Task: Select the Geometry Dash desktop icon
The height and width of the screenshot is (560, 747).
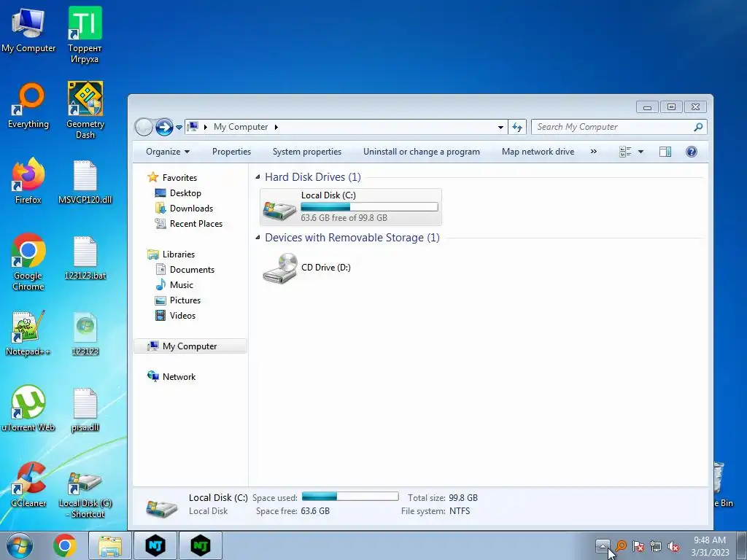Action: click(x=85, y=110)
